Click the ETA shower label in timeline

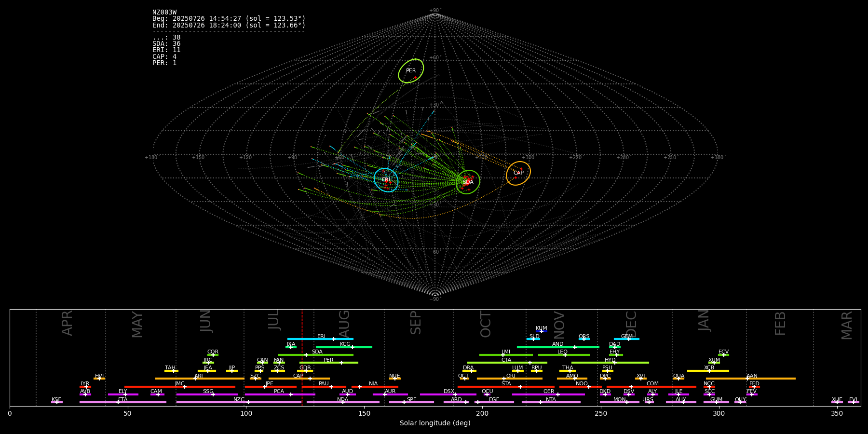click(123, 400)
